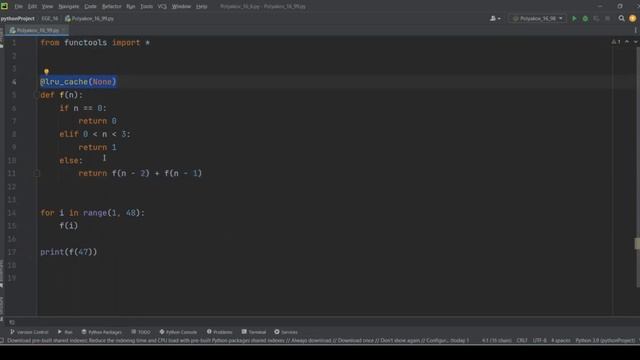
Task: Click the greyed stop button
Action: point(607,18)
